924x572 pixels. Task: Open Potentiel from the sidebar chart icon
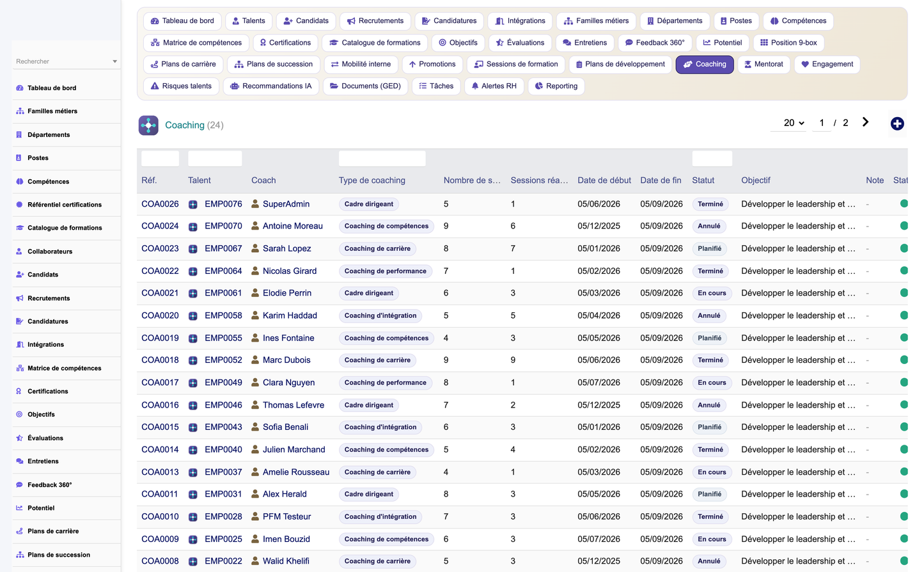[20, 508]
